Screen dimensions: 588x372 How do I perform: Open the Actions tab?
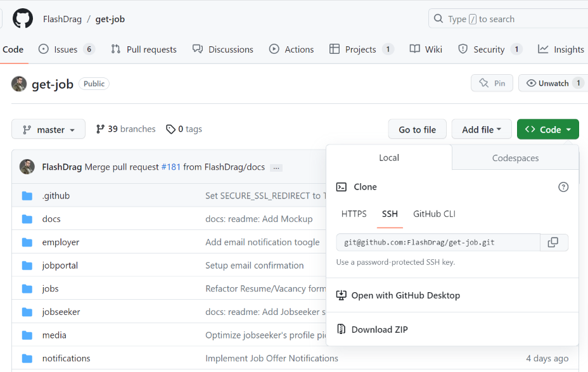point(291,49)
